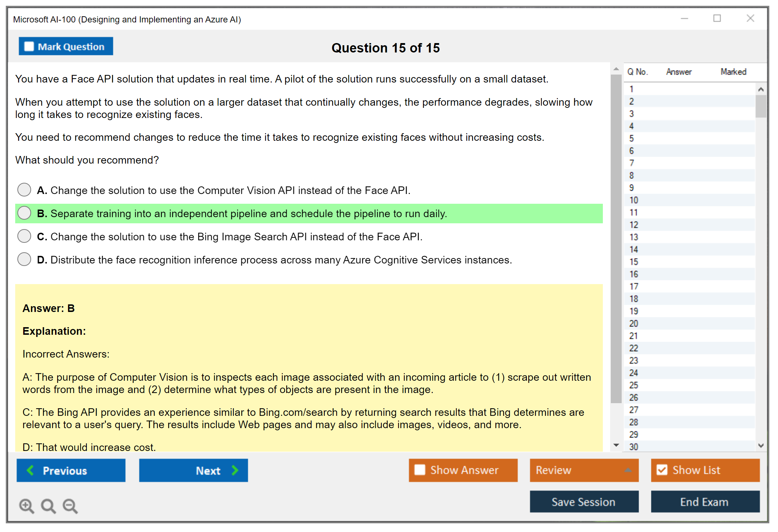This screenshot has height=532, width=778.
Task: Click the green right arrow on Next
Action: pyautogui.click(x=235, y=470)
